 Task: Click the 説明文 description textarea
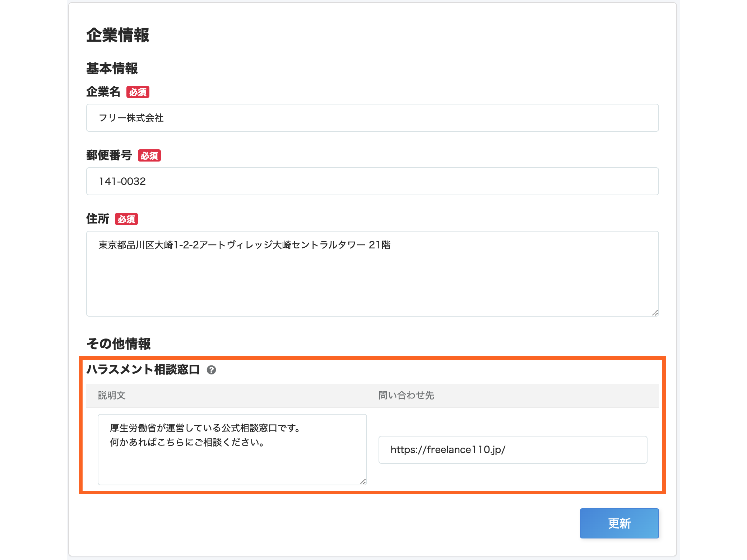coord(232,449)
